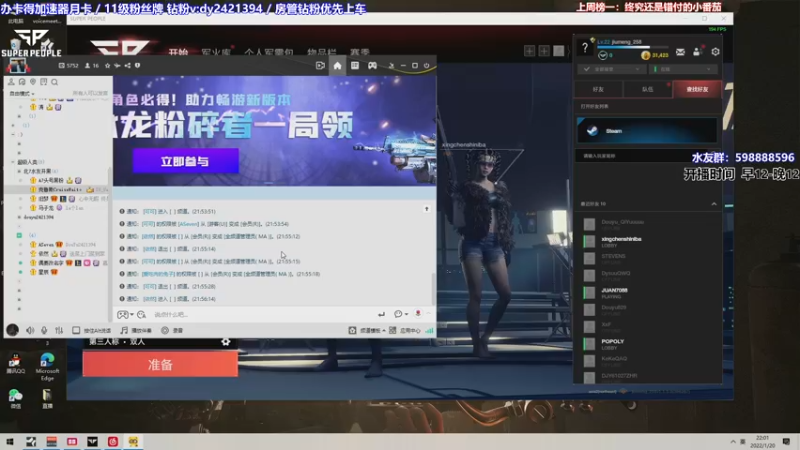800x450 pixels.
Task: Open the 军火库 menu in Super People
Action: (x=216, y=52)
